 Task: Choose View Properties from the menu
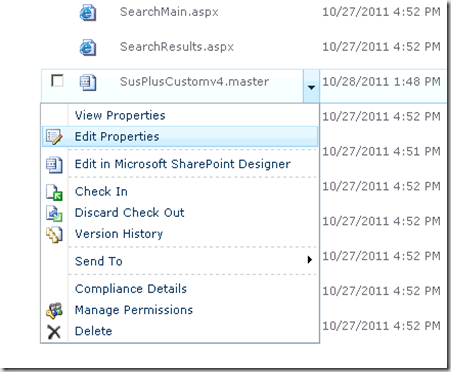(180, 115)
